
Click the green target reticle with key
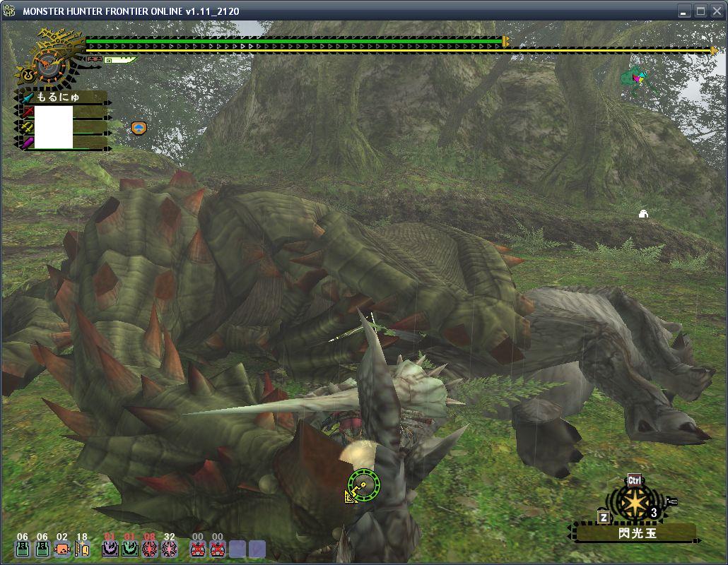pyautogui.click(x=364, y=485)
